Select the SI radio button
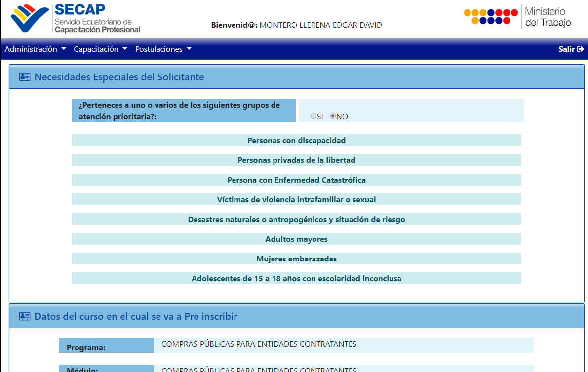The height and width of the screenshot is (372, 588). tap(314, 116)
